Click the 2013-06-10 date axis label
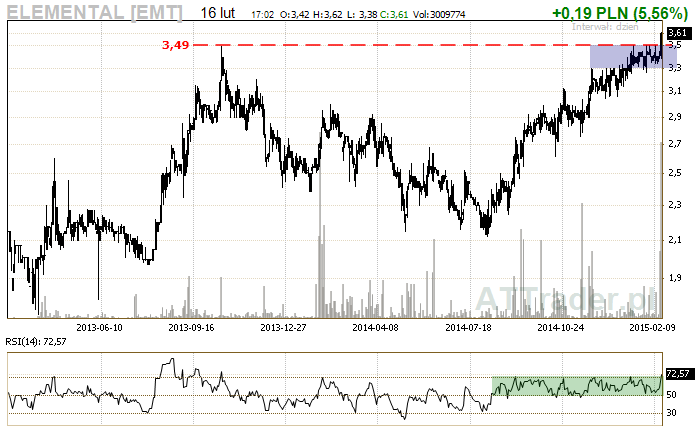 point(99,327)
